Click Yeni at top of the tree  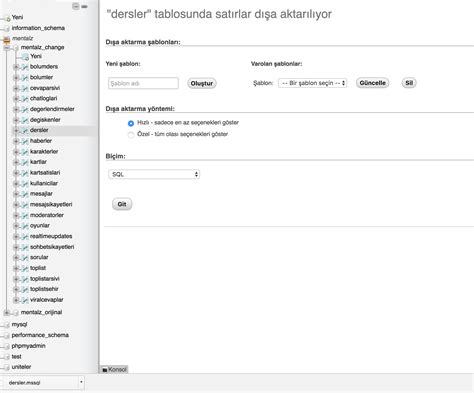(x=17, y=17)
